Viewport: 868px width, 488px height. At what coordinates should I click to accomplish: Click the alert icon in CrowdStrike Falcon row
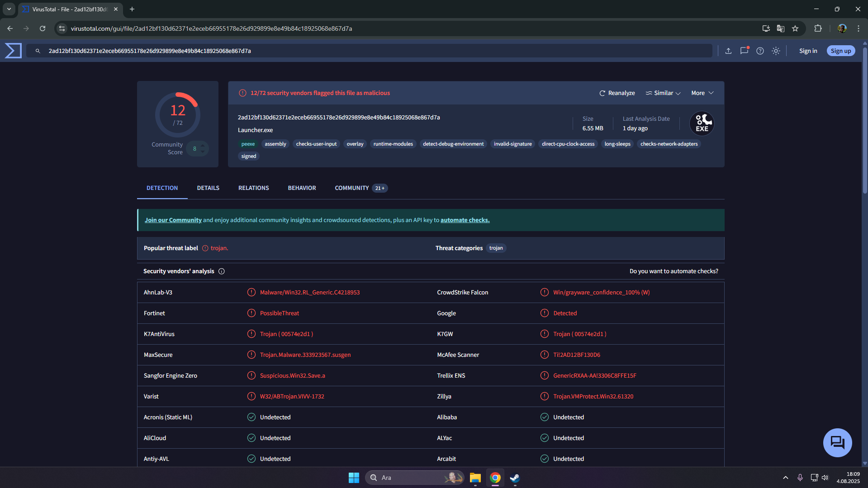point(545,293)
